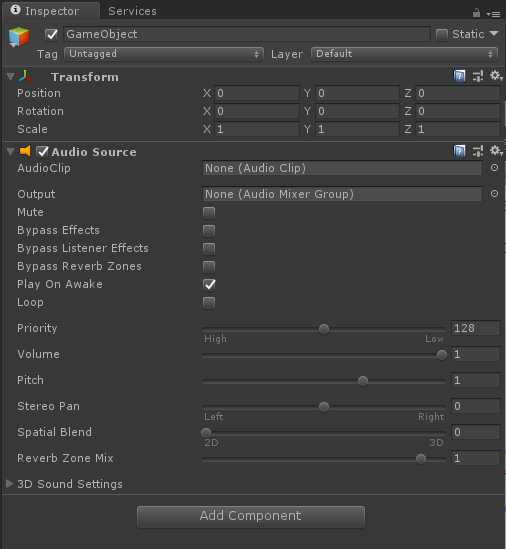Screen dimensions: 506x549
Task: Open Transform preset selector icon
Action: coord(478,76)
